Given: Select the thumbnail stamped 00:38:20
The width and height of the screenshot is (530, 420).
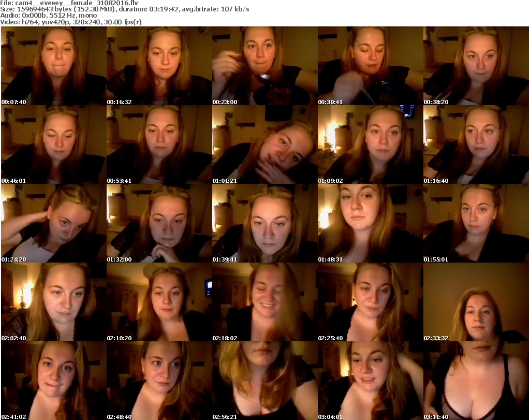Looking at the screenshot, I should (x=476, y=66).
